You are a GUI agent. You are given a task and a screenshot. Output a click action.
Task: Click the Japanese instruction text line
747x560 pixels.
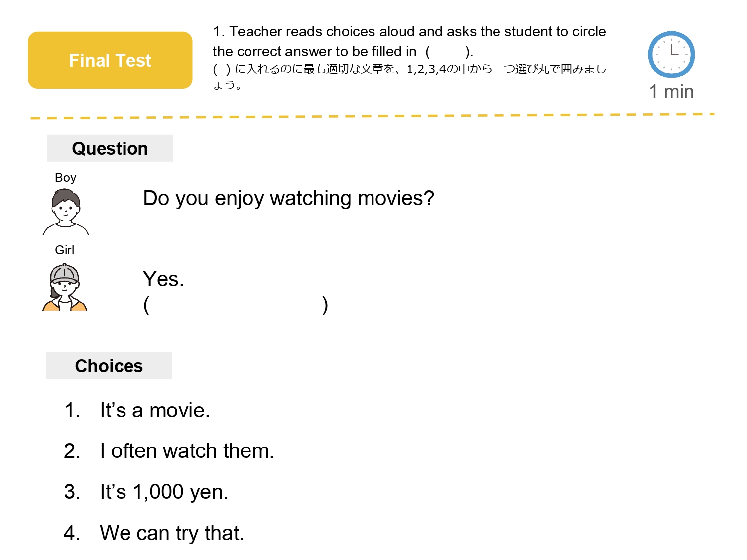click(x=408, y=69)
